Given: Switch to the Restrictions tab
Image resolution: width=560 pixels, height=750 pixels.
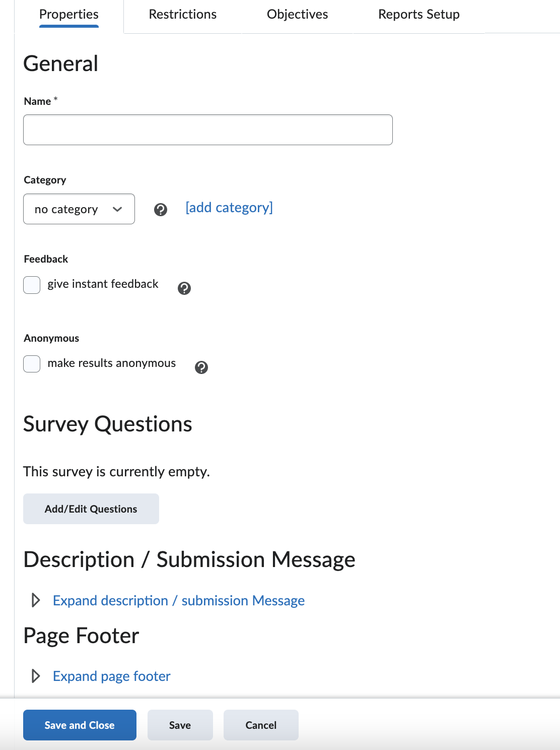Looking at the screenshot, I should [x=182, y=14].
